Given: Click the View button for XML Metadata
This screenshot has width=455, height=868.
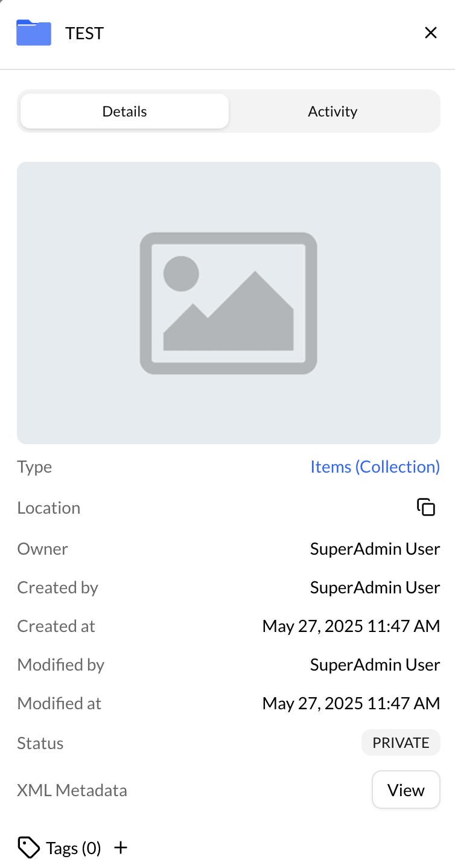Looking at the screenshot, I should click(x=406, y=790).
